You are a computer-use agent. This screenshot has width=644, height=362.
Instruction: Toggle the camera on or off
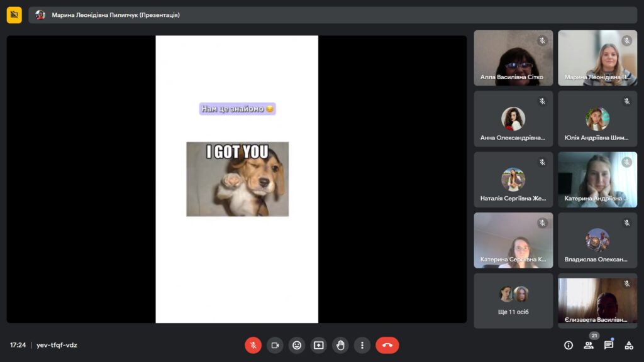[275, 345]
